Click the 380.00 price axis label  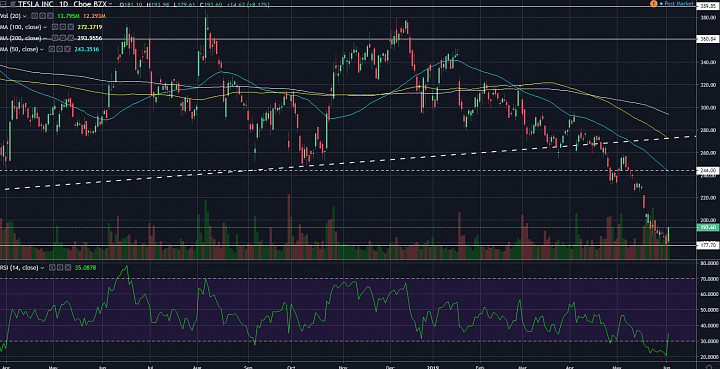(708, 18)
